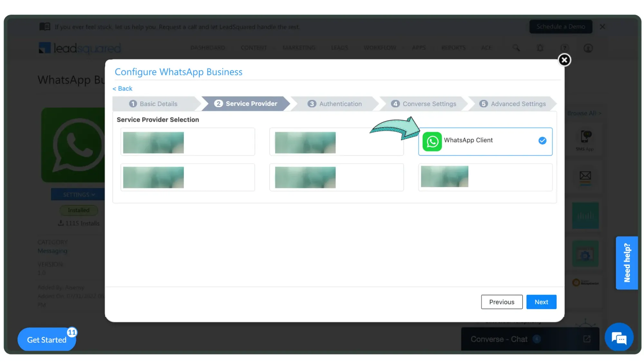Click the Next button
Viewport: 644px width, 362px height.
coord(541,302)
